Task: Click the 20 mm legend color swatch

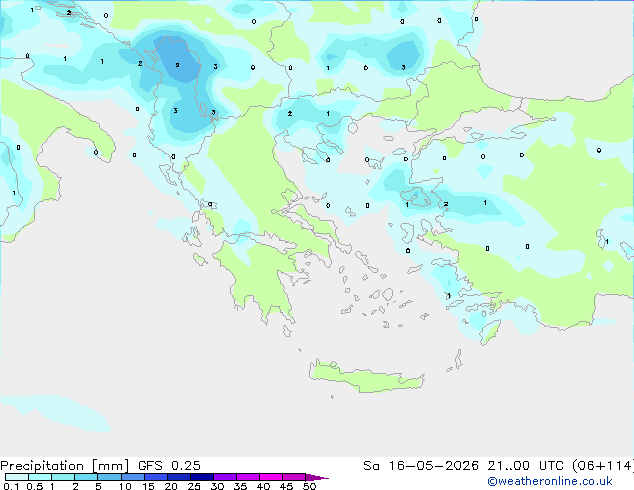Action: coord(178,477)
